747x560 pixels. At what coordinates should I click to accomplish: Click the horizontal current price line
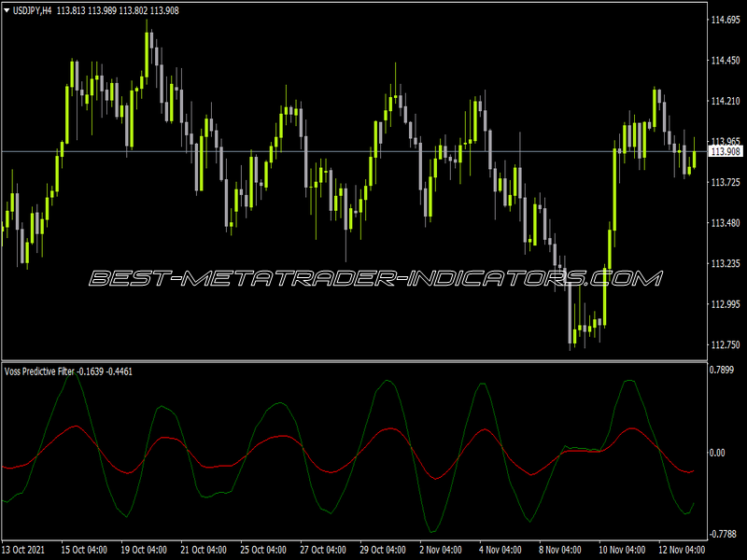[355, 151]
